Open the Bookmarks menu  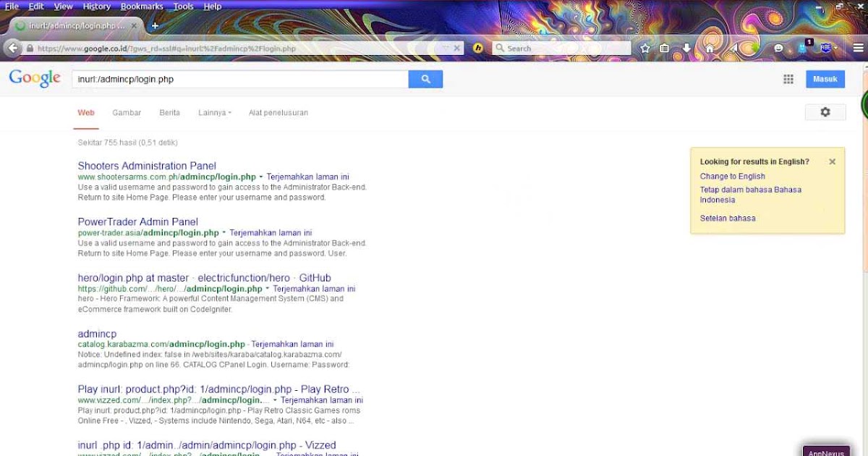click(x=142, y=6)
